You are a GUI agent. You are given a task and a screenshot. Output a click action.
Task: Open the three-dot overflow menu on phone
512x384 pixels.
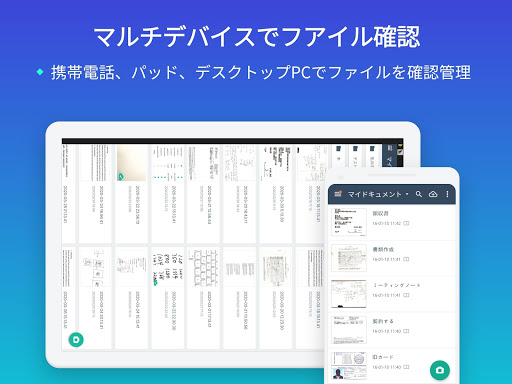tap(447, 194)
